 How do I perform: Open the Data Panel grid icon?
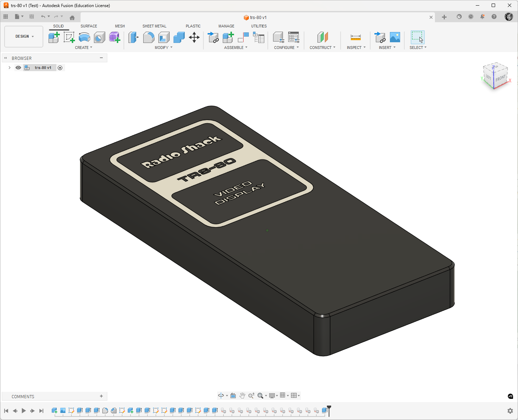6,17
